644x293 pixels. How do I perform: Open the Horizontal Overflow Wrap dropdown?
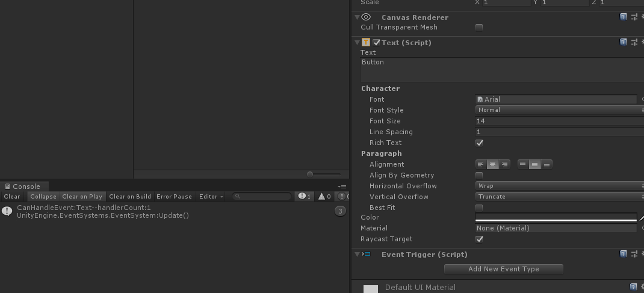[x=559, y=186]
